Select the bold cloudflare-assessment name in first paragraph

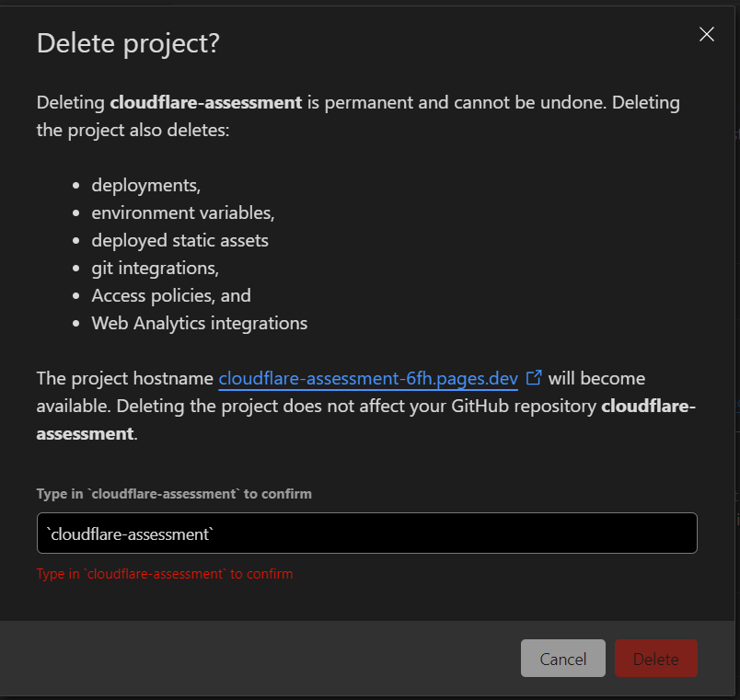206,102
